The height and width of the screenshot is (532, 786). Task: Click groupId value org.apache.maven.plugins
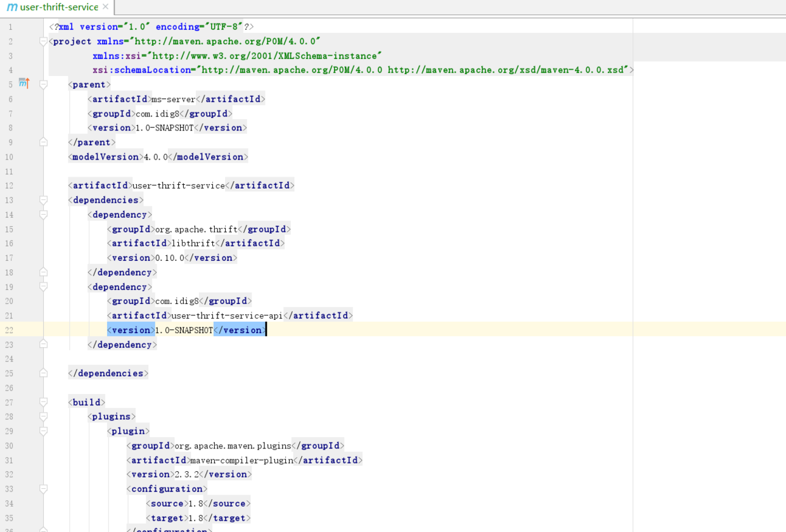coord(233,446)
